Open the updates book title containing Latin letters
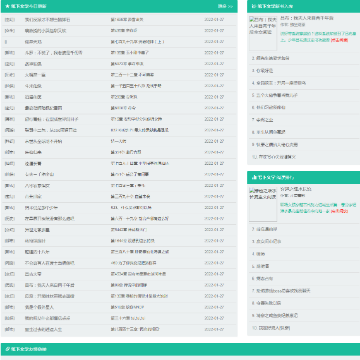This screenshot has height=360, width=360. pyautogui.click(x=51, y=130)
